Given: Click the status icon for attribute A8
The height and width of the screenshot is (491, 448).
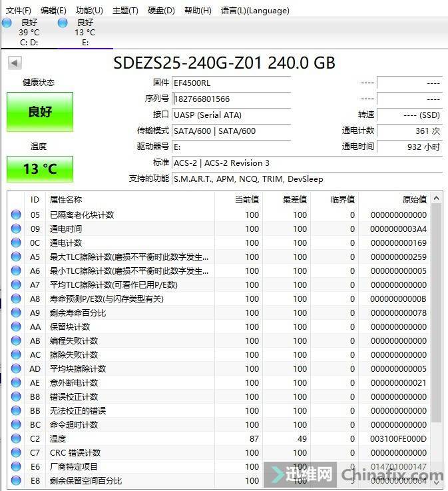Looking at the screenshot, I should click(16, 298).
